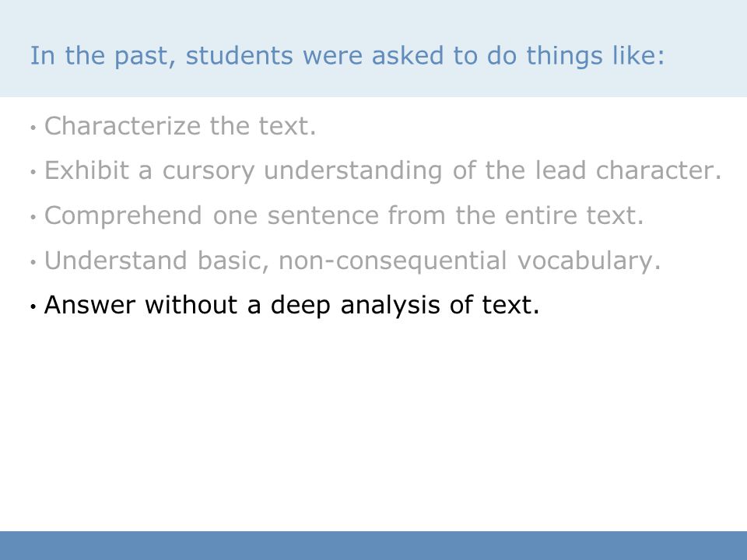This screenshot has width=747, height=560.
Task: Click the "Exhibit a cursory understanding" bullet line
Action: [x=383, y=171]
